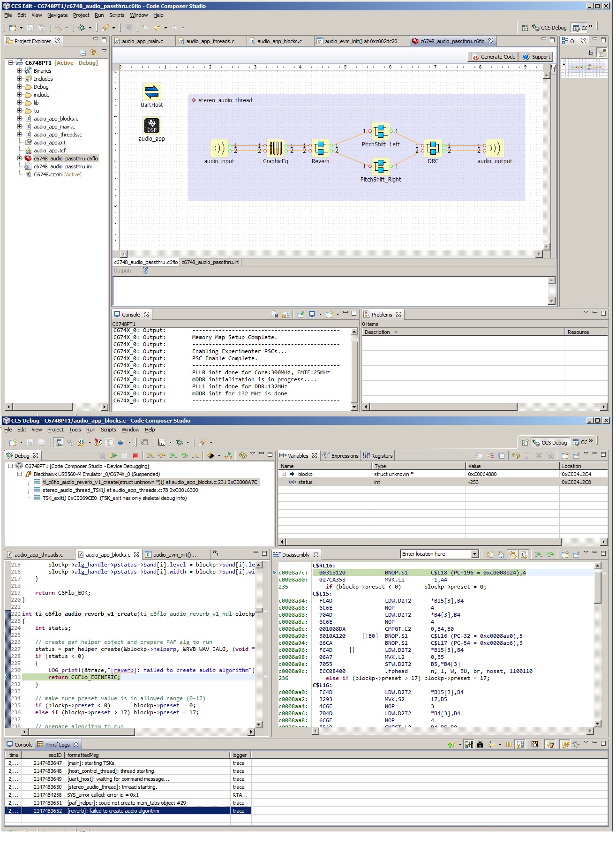Select the audio_input block icon
The height and width of the screenshot is (846, 616).
tap(219, 148)
